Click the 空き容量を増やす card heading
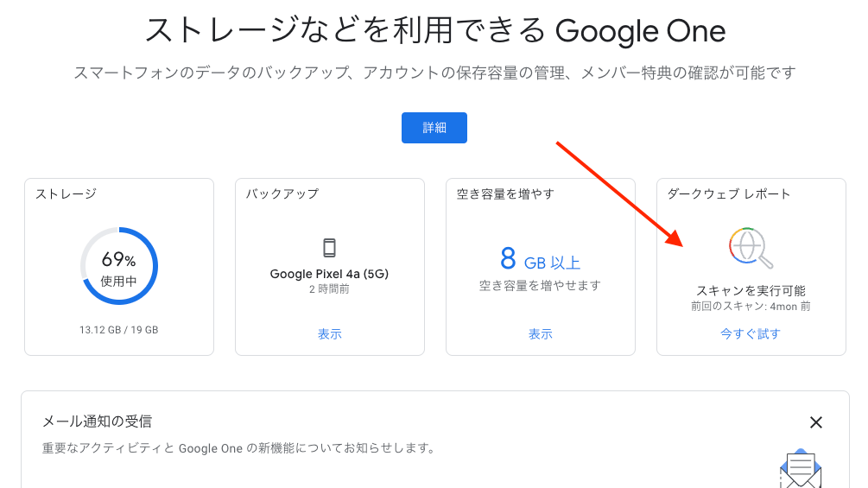This screenshot has width=868, height=488. tap(505, 193)
